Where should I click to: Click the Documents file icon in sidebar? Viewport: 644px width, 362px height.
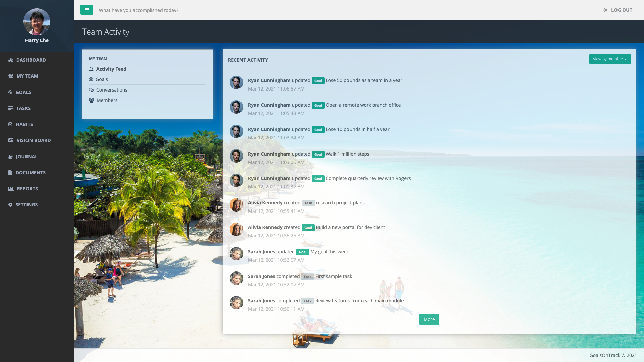pos(10,173)
